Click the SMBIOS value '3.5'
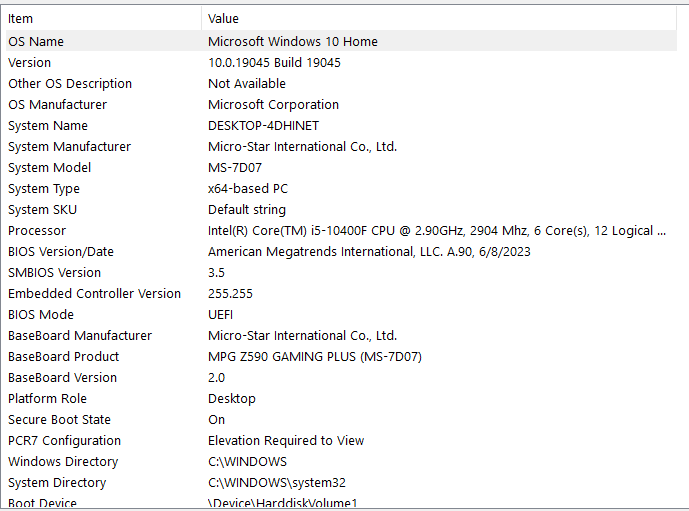 (216, 273)
